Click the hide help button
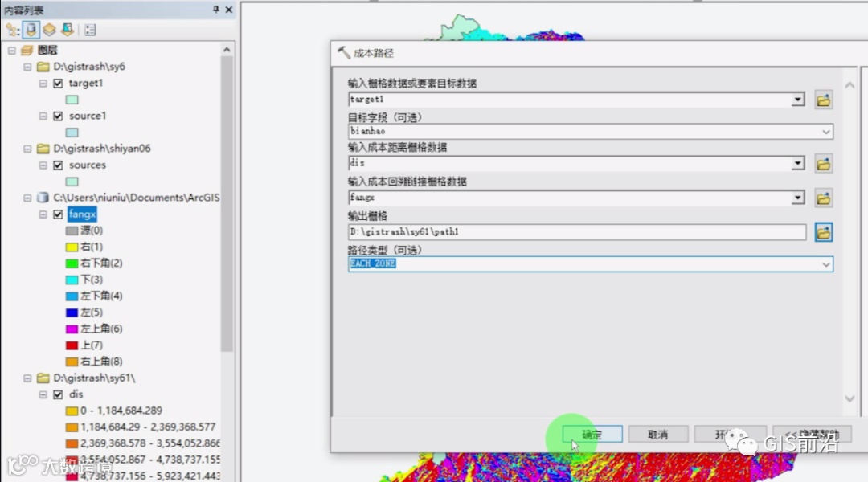Screen dimensions: 868x482 (812, 435)
